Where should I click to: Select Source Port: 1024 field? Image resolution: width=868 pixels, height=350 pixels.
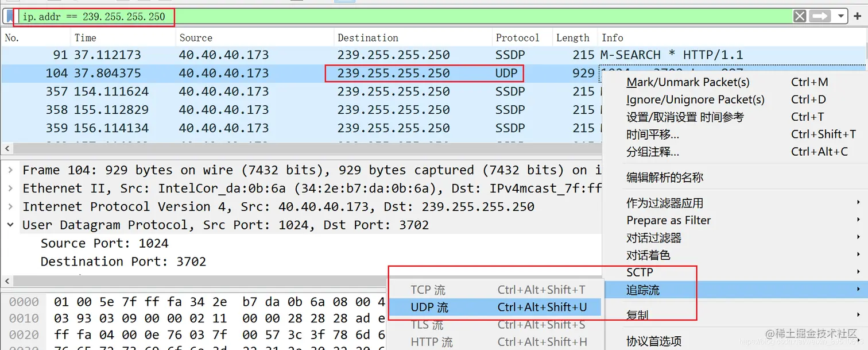coord(104,244)
